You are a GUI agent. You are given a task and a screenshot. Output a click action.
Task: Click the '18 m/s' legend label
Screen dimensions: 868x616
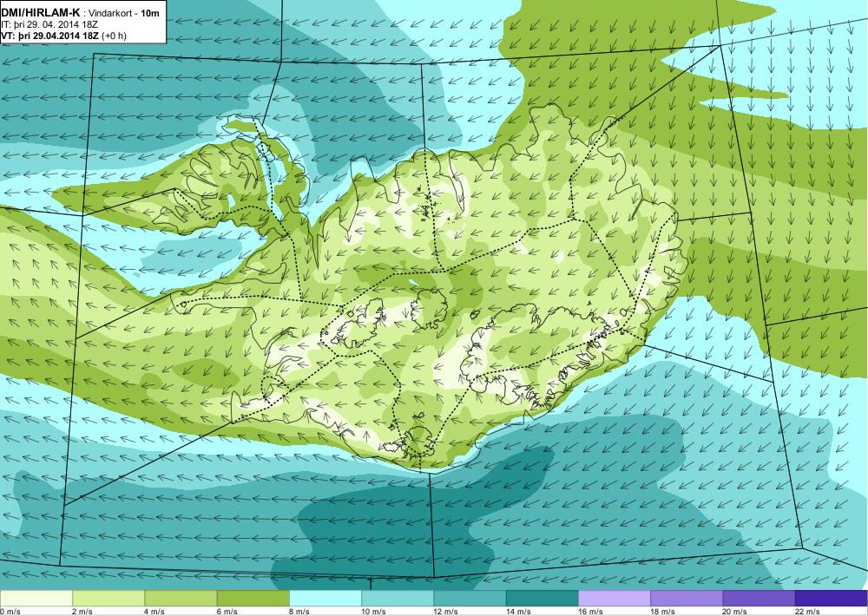click(x=662, y=612)
